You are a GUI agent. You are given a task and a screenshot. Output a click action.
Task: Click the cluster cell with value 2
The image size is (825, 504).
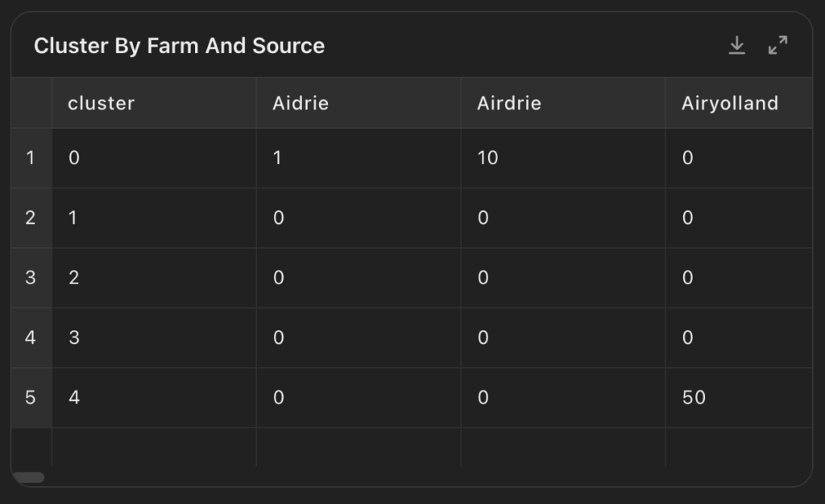click(x=154, y=278)
